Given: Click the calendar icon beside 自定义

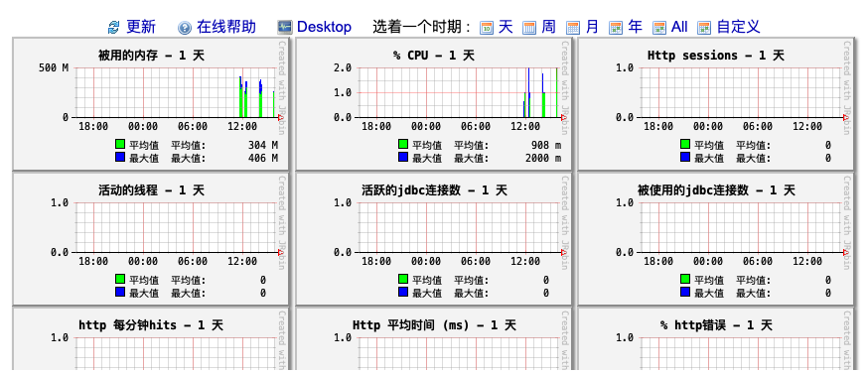Looking at the screenshot, I should (x=703, y=27).
